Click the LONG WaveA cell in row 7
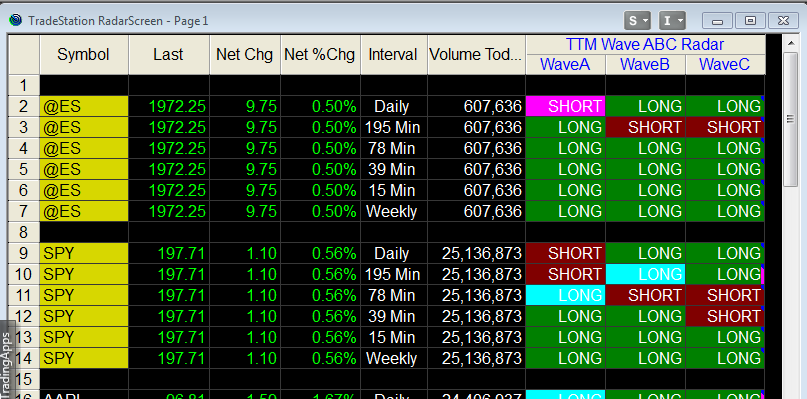 [x=565, y=211]
